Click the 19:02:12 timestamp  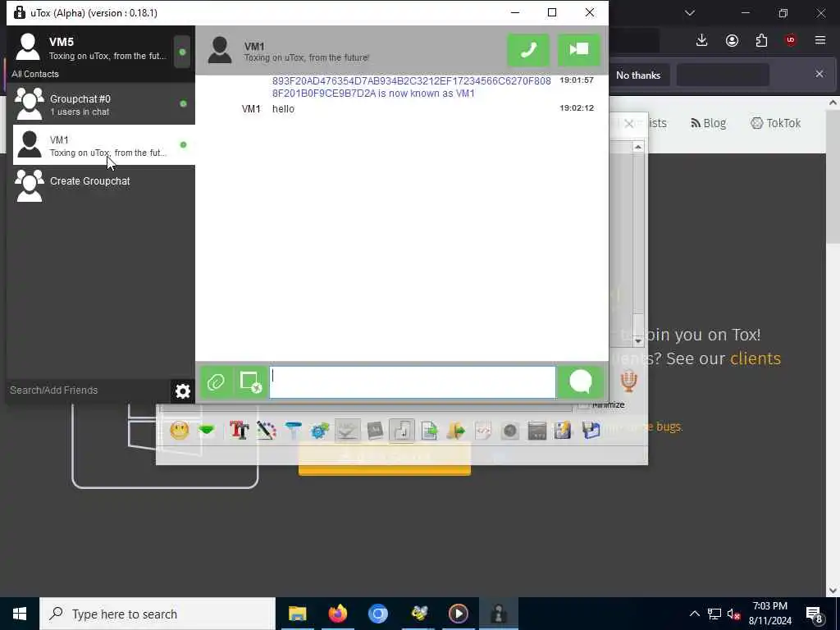[577, 108]
